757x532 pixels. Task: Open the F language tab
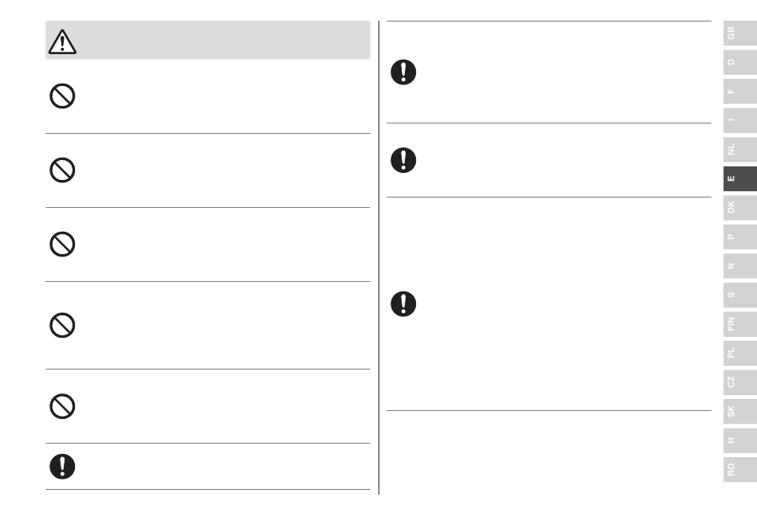(x=740, y=91)
